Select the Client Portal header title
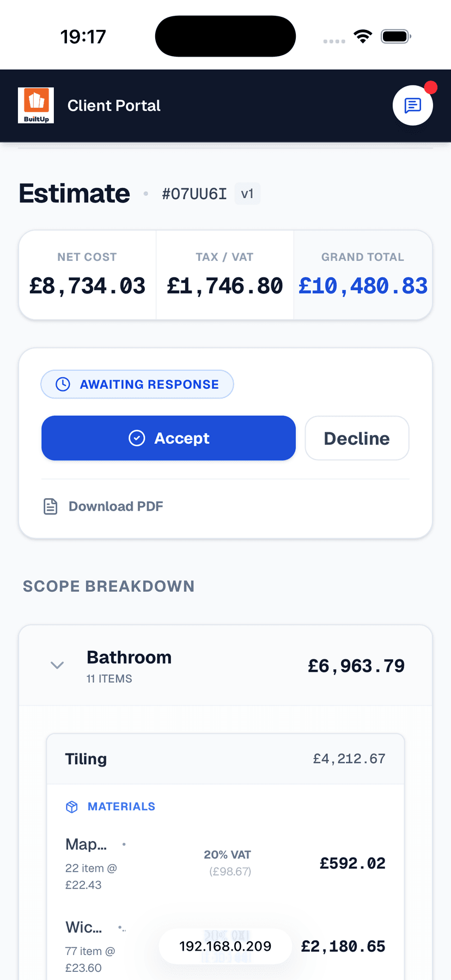 [x=114, y=106]
